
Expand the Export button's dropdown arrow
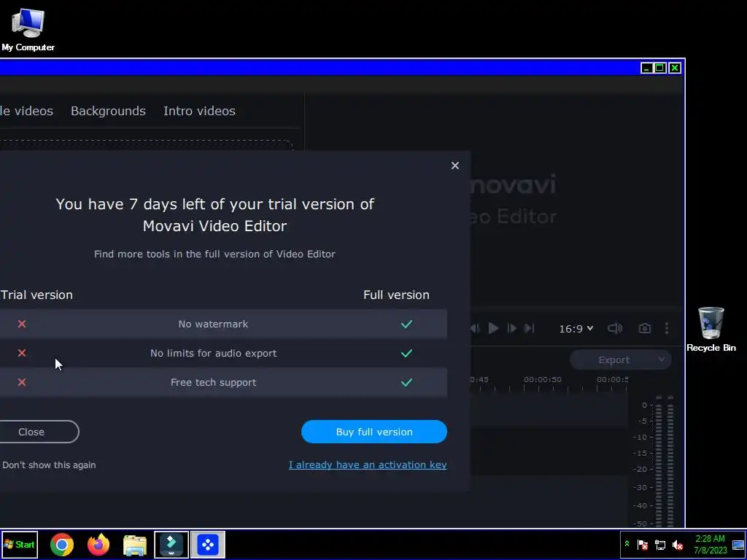pos(662,359)
